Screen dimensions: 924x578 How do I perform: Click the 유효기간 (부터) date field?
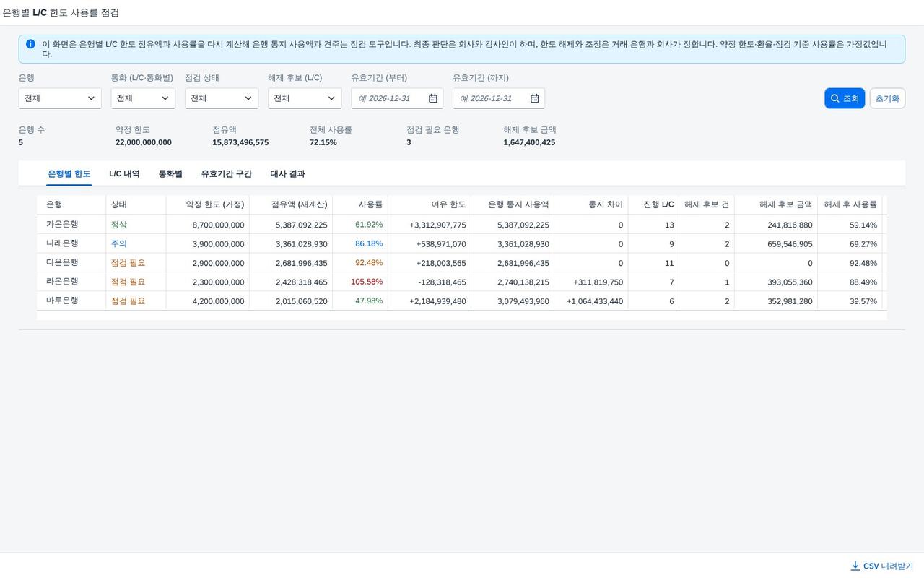click(x=397, y=98)
